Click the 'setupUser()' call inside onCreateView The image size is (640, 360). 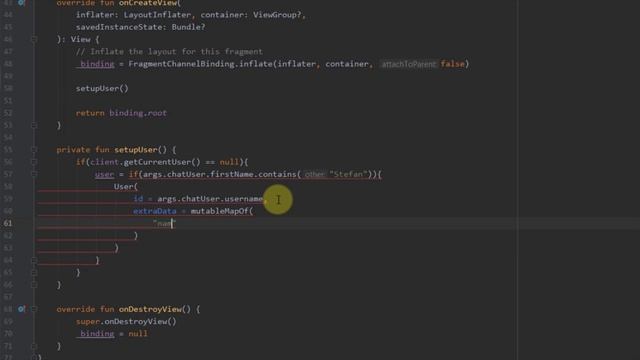[102, 89]
